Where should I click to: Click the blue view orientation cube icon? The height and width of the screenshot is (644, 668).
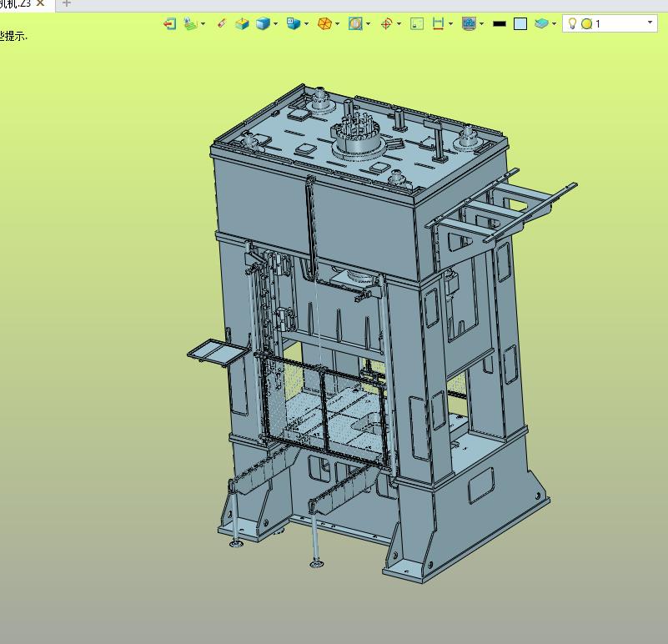pos(294,23)
